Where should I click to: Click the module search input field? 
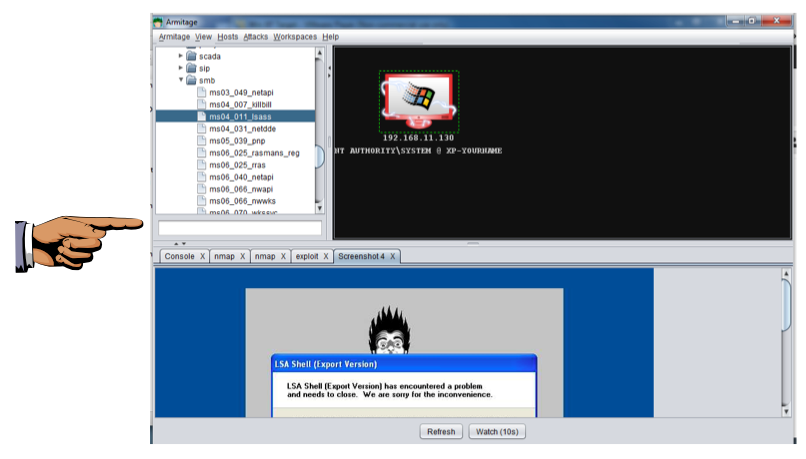click(240, 228)
